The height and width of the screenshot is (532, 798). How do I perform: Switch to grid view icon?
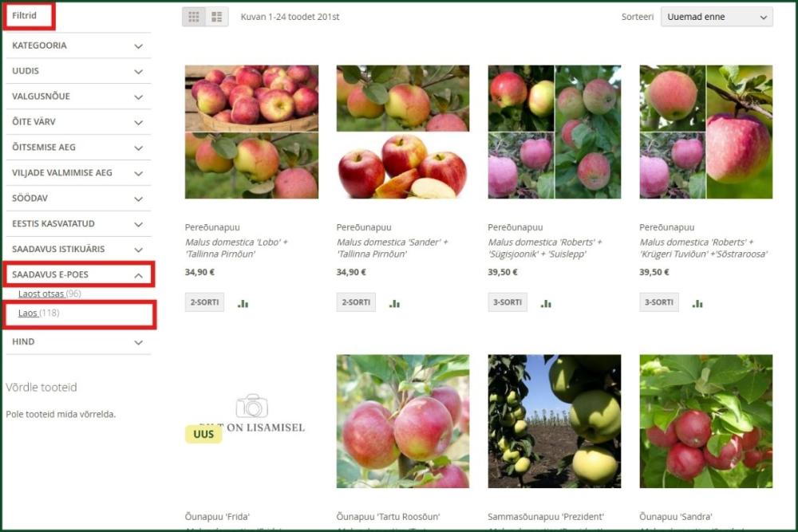[x=194, y=17]
